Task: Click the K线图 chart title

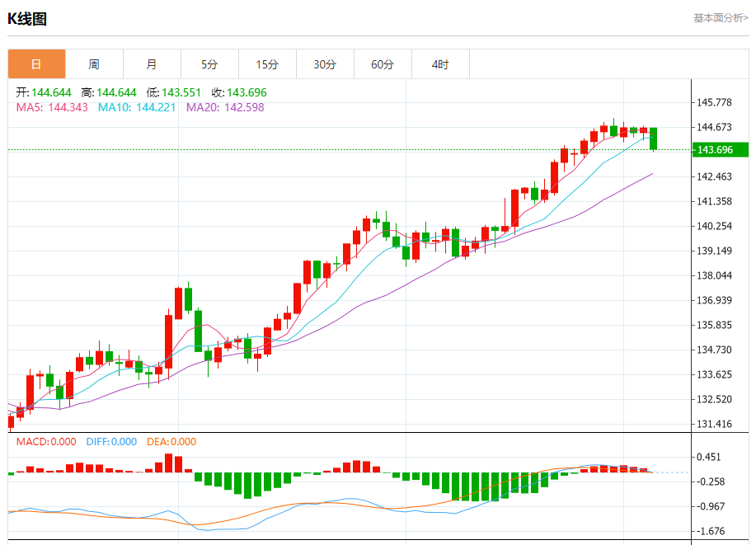Action: (27, 19)
